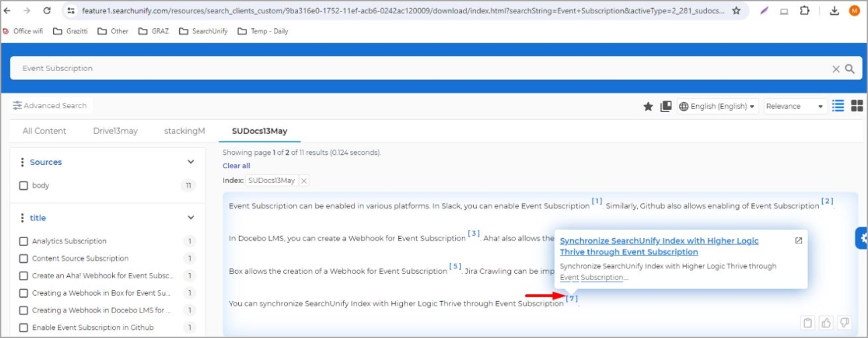The image size is (868, 338).
Task: Switch to list view layout
Action: coord(838,106)
